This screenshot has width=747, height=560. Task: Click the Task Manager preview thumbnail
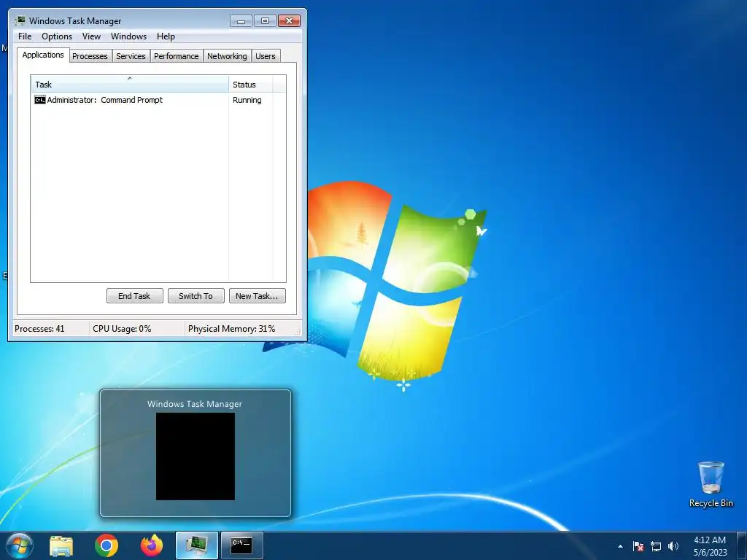196,456
